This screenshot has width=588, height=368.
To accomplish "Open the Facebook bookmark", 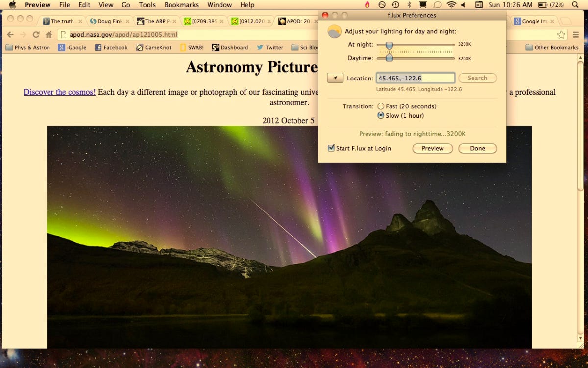I will [x=111, y=47].
